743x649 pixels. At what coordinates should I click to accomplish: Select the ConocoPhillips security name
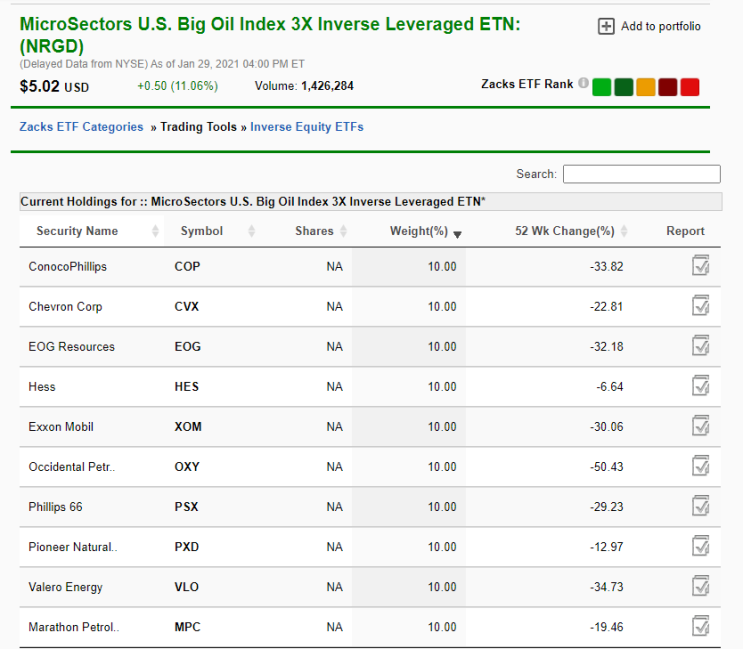click(x=68, y=266)
